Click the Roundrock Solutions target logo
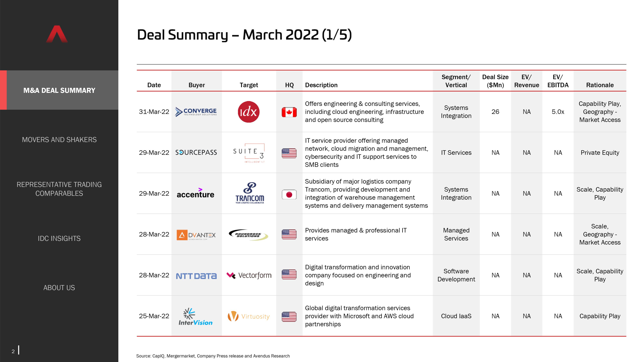 tap(248, 235)
